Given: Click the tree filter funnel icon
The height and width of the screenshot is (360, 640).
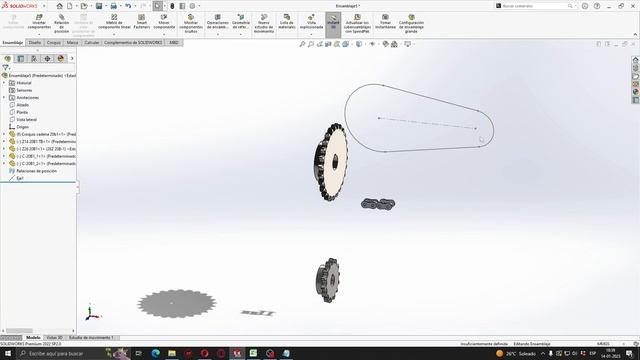Looking at the screenshot, I should pyautogui.click(x=5, y=67).
